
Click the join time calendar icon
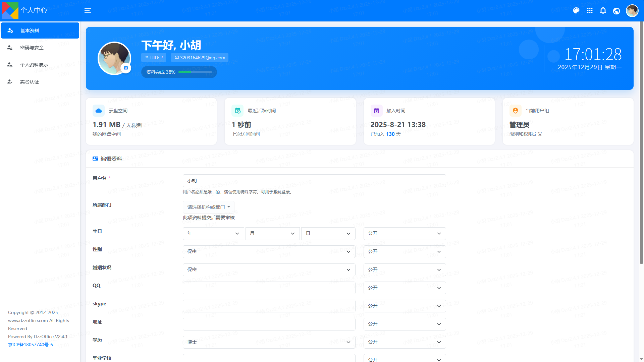[376, 111]
